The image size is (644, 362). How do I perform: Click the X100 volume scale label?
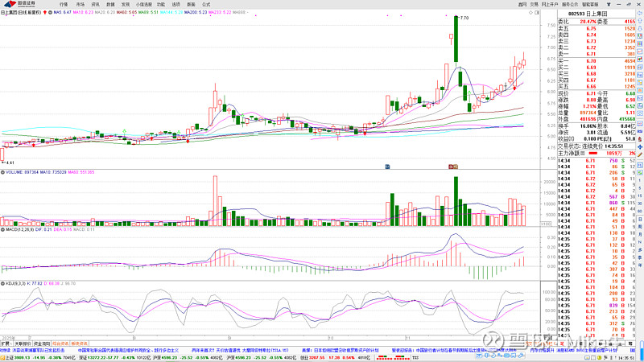pos(546,224)
